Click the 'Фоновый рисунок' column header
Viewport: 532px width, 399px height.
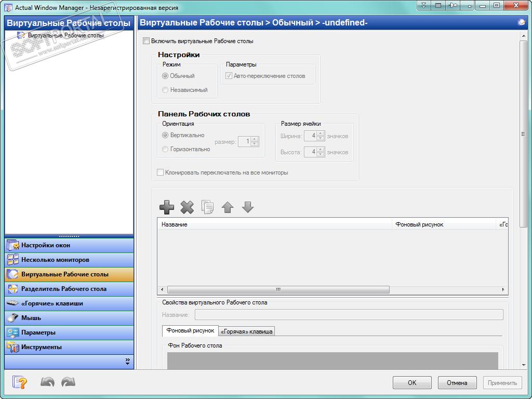click(444, 224)
